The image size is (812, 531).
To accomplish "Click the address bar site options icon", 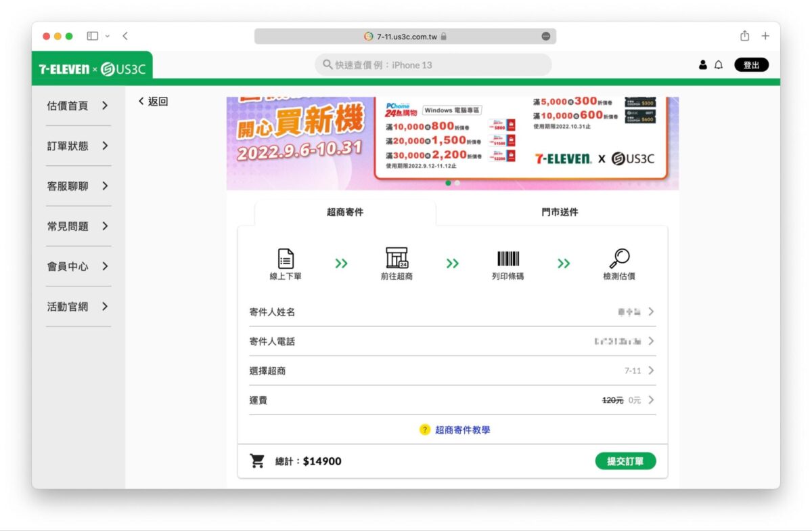I will (546, 37).
